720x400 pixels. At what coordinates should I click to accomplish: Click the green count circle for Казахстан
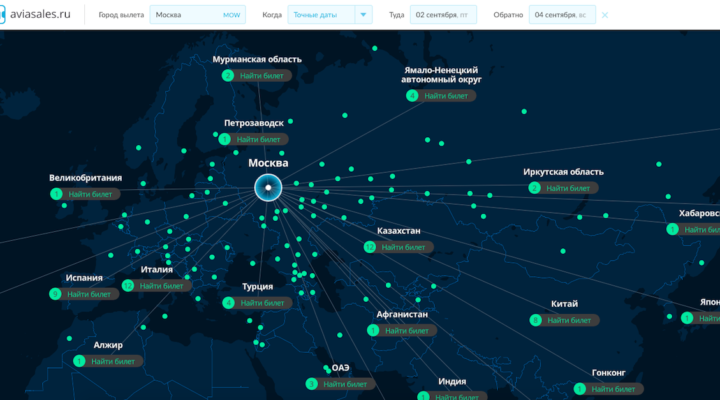tap(369, 246)
